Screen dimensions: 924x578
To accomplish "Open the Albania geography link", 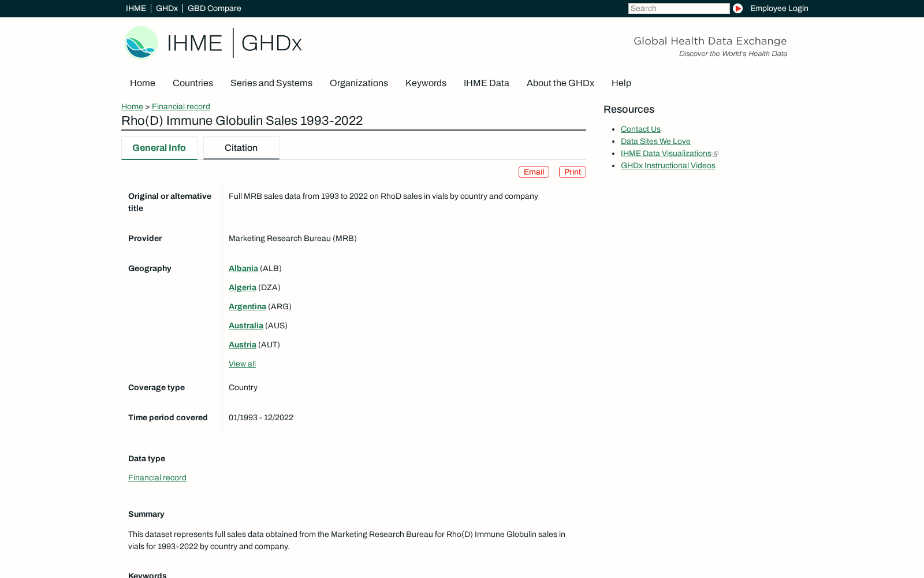I will [x=243, y=269].
